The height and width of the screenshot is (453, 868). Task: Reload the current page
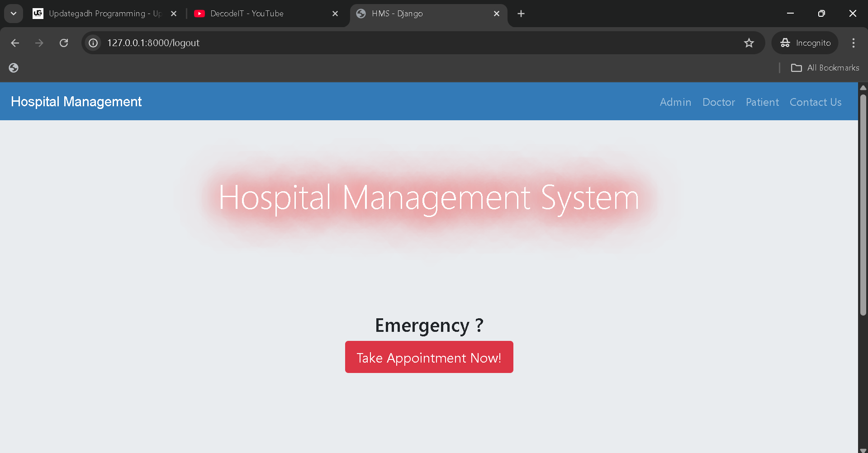click(x=64, y=43)
